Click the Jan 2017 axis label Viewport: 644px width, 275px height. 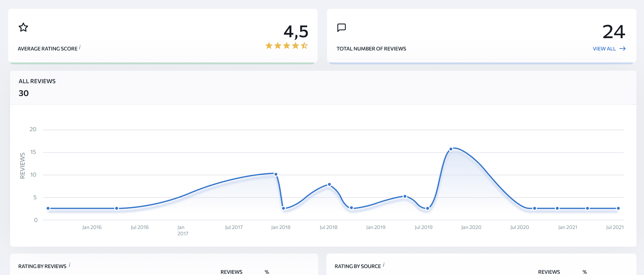point(183,231)
